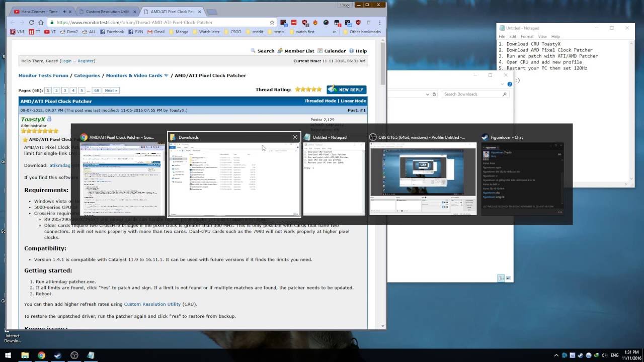Close Downloads window from task switcher
This screenshot has width=644, height=362.
coord(295,137)
